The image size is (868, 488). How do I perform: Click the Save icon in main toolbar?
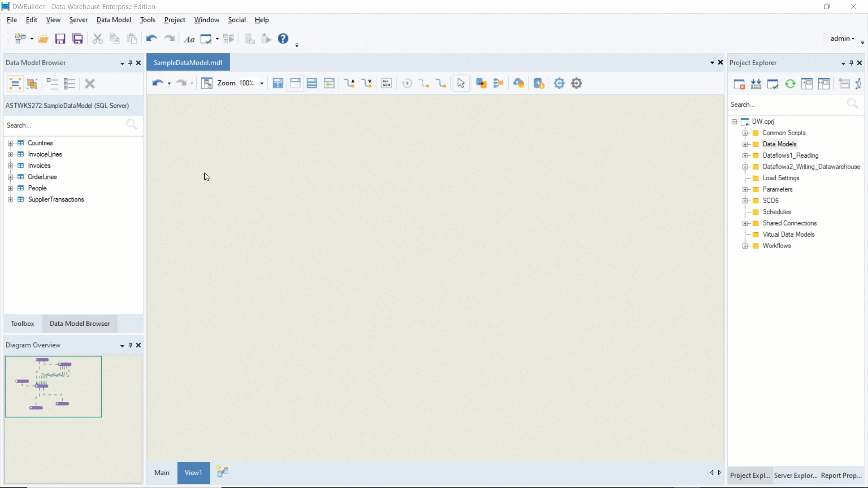point(60,39)
